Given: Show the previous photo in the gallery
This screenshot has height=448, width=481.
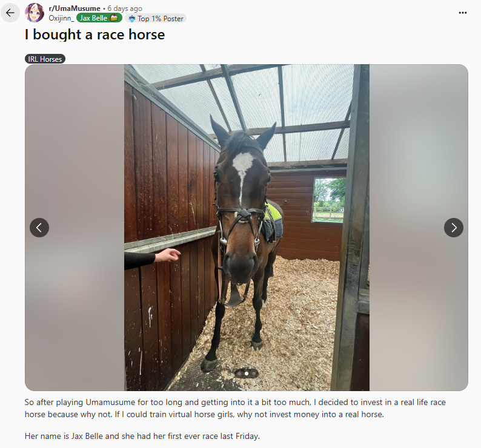Looking at the screenshot, I should pos(39,228).
